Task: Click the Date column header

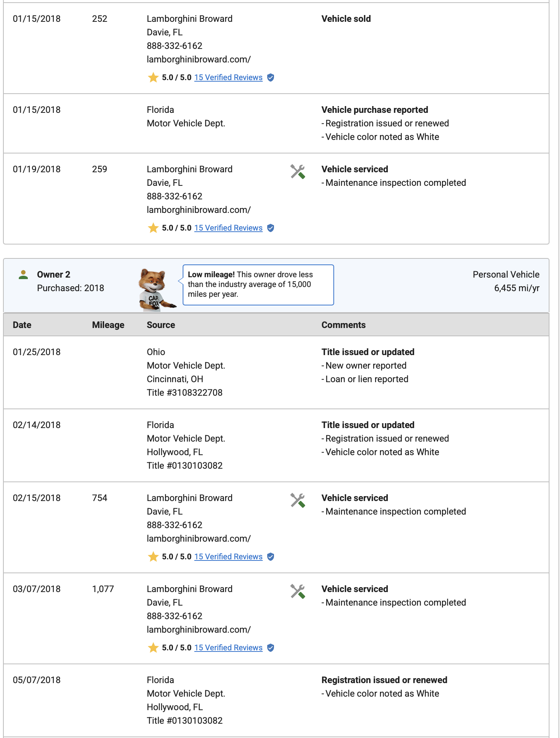Action: [x=22, y=325]
